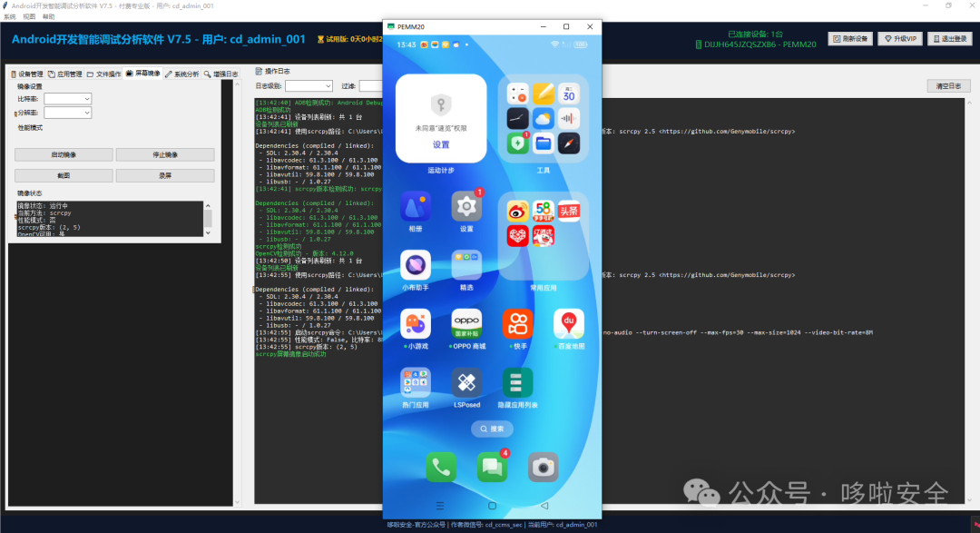Screen dimensions: 980x533
Task: Switch to the 设备管理 tab
Action: click(27, 74)
